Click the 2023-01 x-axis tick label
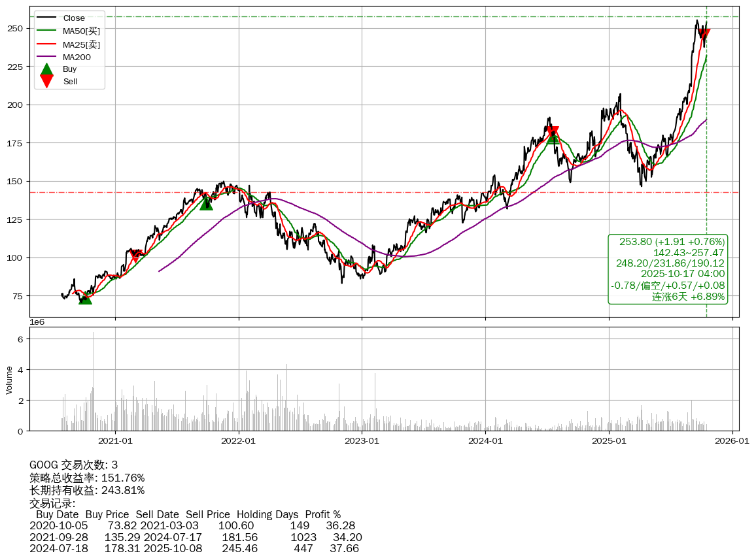Viewport: 756px width, 560px height. (362, 441)
